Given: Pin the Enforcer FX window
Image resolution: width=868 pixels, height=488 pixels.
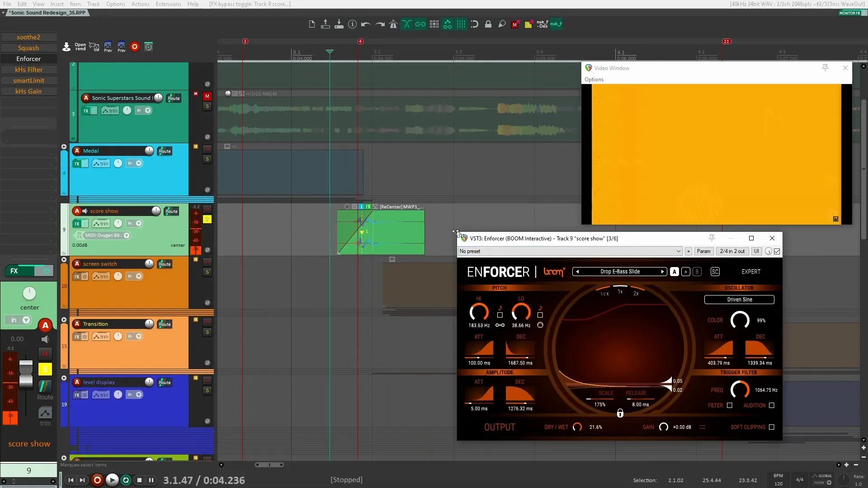Looking at the screenshot, I should pyautogui.click(x=712, y=238).
